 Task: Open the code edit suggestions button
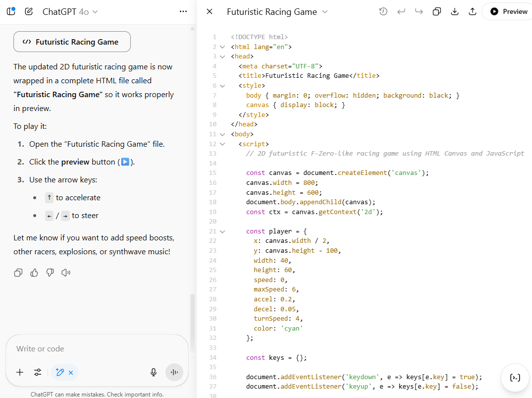point(515,378)
